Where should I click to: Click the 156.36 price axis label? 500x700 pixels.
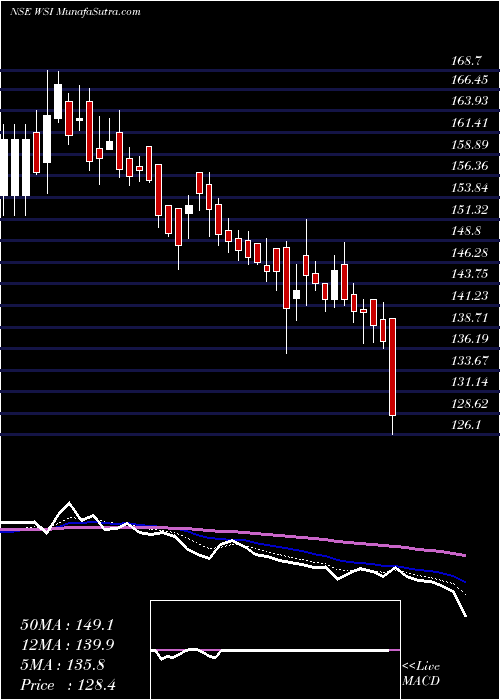point(470,166)
